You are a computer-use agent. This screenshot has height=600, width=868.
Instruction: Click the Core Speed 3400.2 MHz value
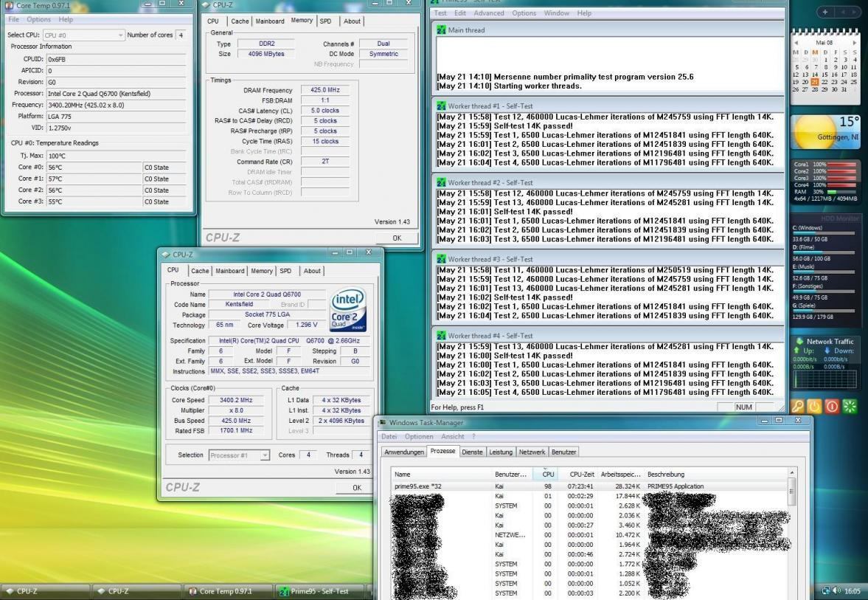pos(236,400)
